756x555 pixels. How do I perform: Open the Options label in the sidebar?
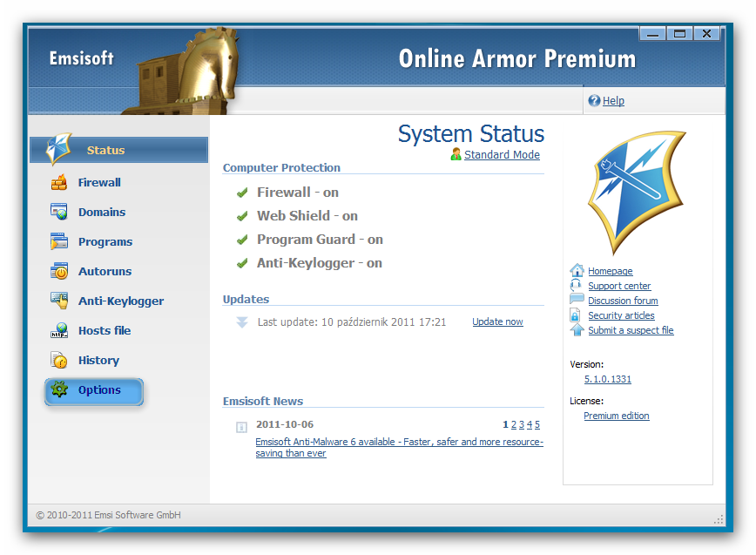point(99,389)
